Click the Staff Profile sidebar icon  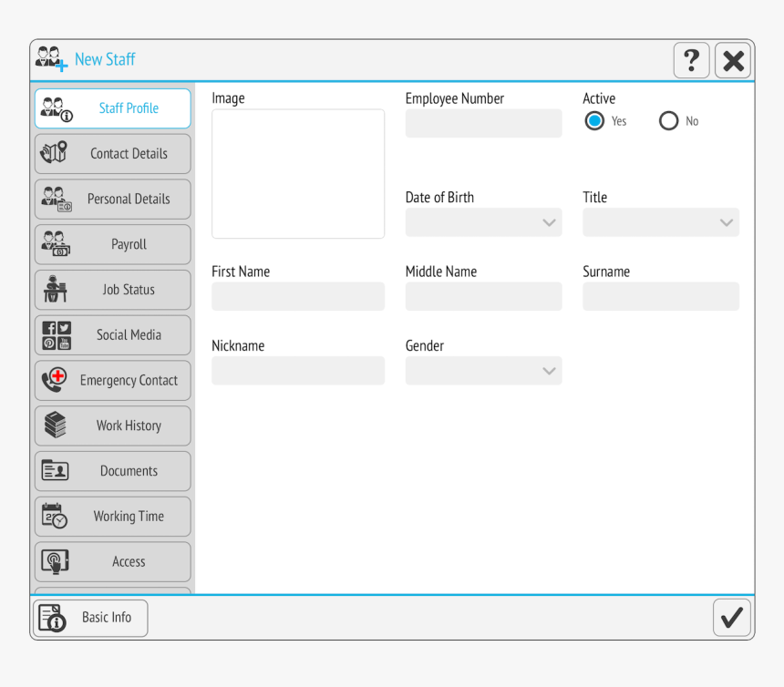tap(56, 108)
